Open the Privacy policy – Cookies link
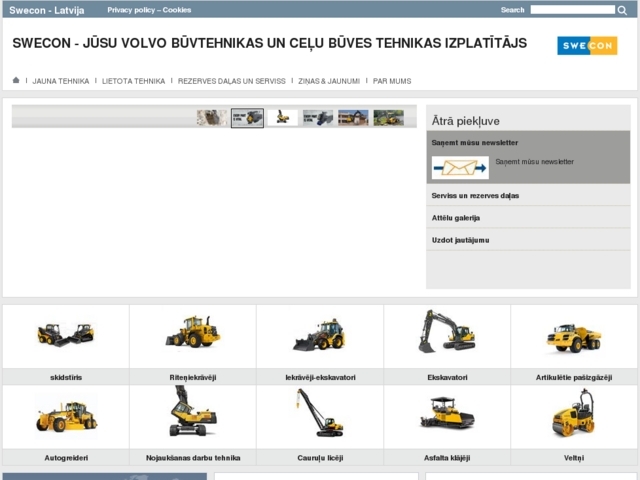The image size is (640, 480). [x=149, y=9]
